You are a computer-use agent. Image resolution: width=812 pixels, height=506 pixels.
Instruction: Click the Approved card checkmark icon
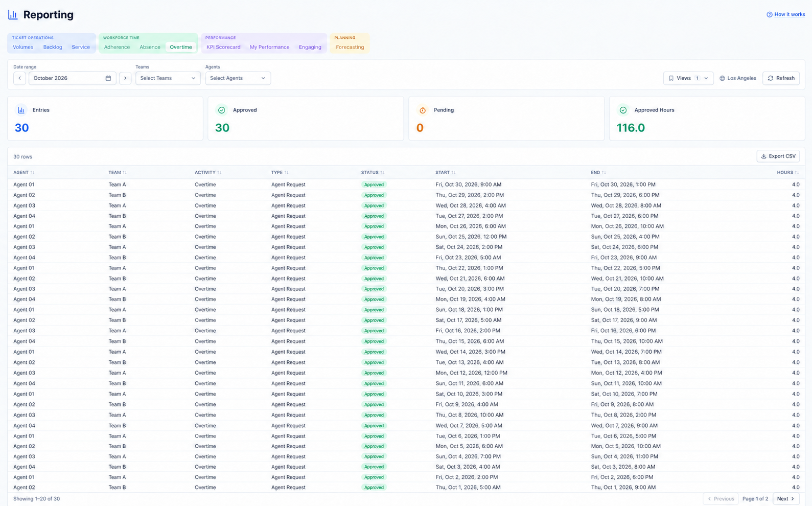(221, 110)
